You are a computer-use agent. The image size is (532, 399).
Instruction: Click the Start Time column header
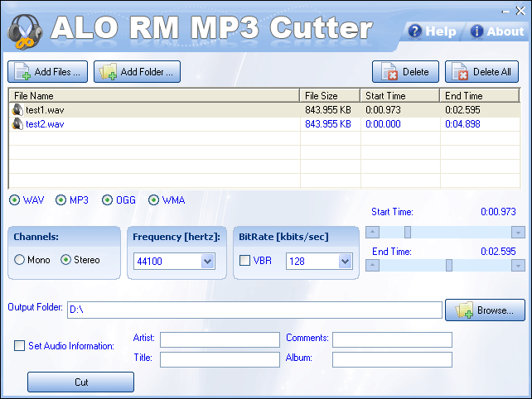[400, 95]
